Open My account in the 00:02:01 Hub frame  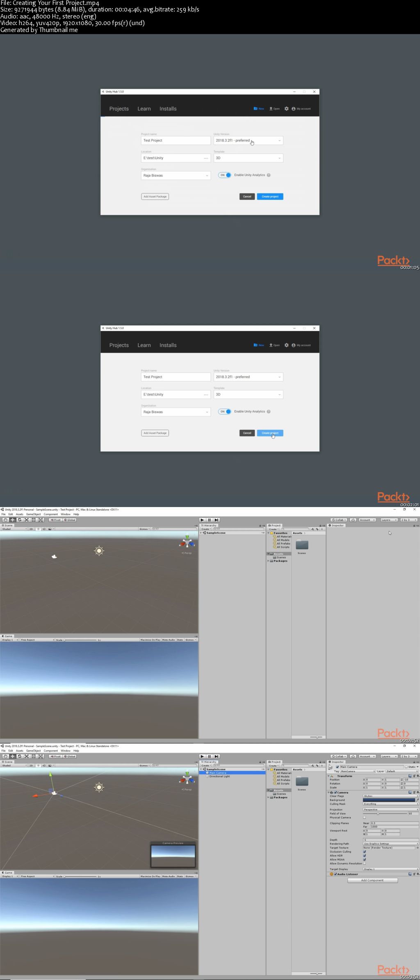point(301,345)
